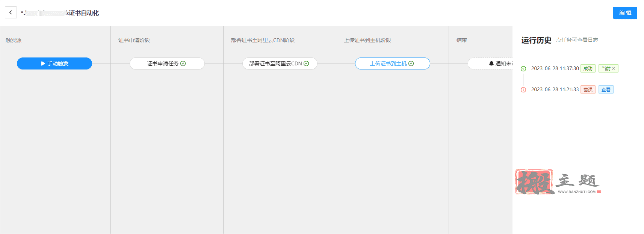Click the play triangle in 手动触发
Screen dimensions: 644x234
coord(43,63)
